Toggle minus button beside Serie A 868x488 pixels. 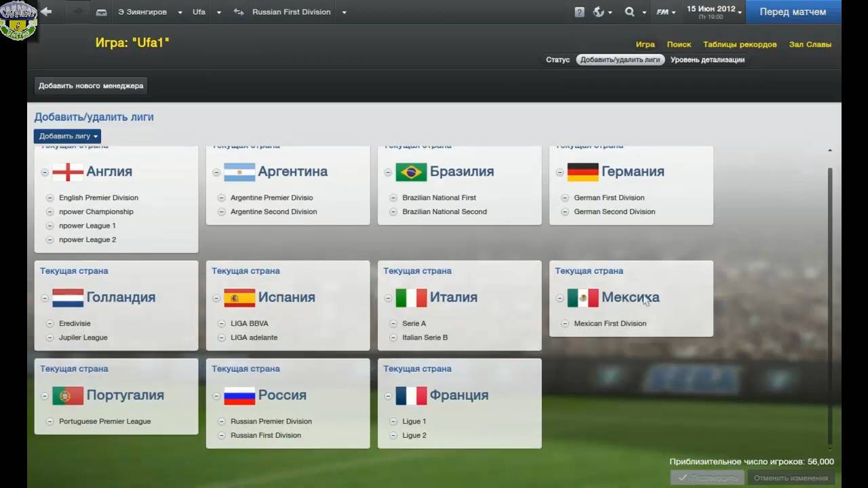coord(393,323)
